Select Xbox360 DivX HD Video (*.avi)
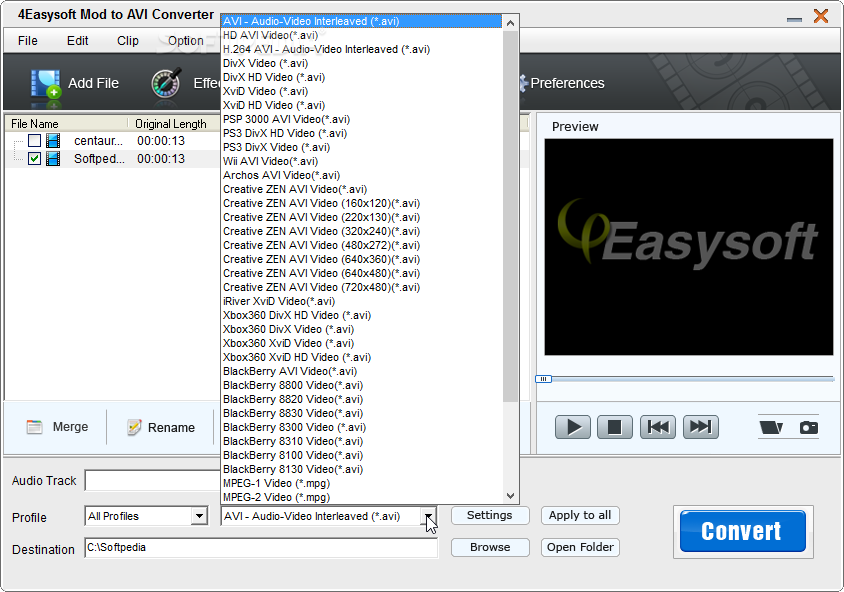The height and width of the screenshot is (592, 844). (362, 315)
